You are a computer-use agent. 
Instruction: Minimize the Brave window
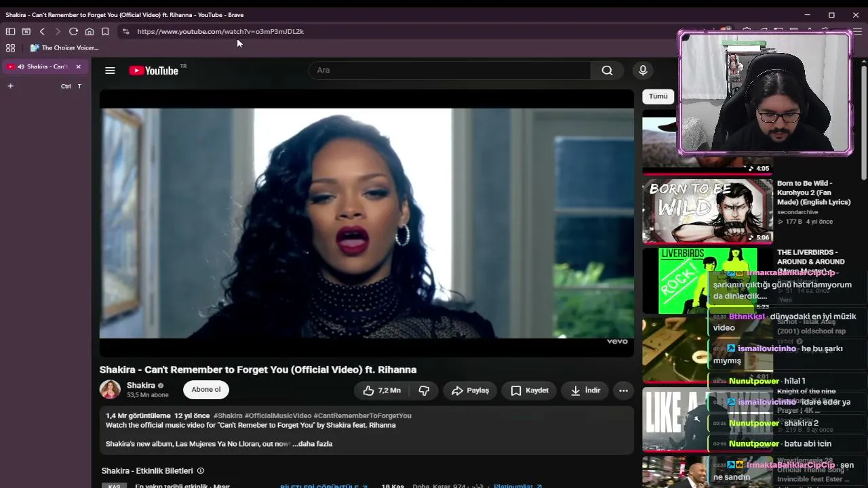(807, 14)
